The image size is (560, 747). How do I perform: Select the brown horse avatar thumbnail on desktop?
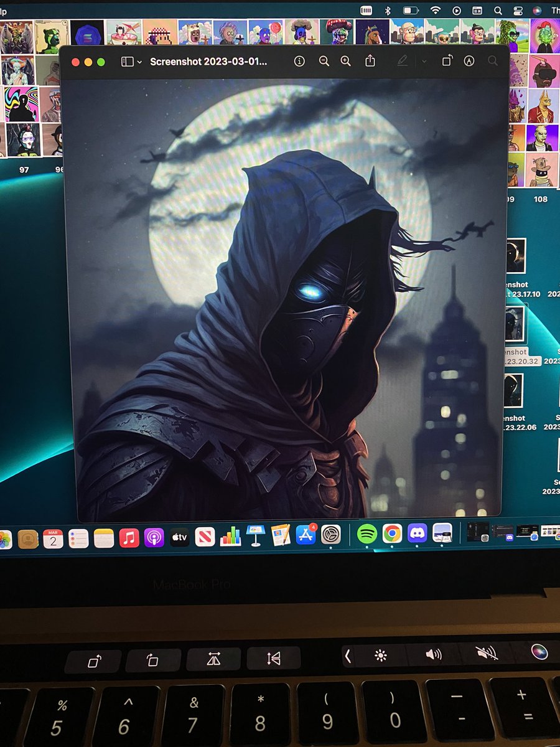[x=371, y=32]
